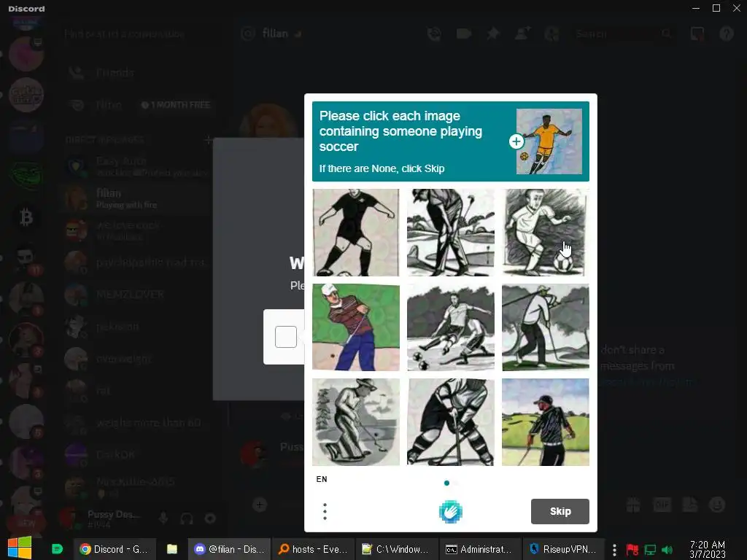747x560 pixels.
Task: Open Discord inbox icon
Action: (697, 34)
